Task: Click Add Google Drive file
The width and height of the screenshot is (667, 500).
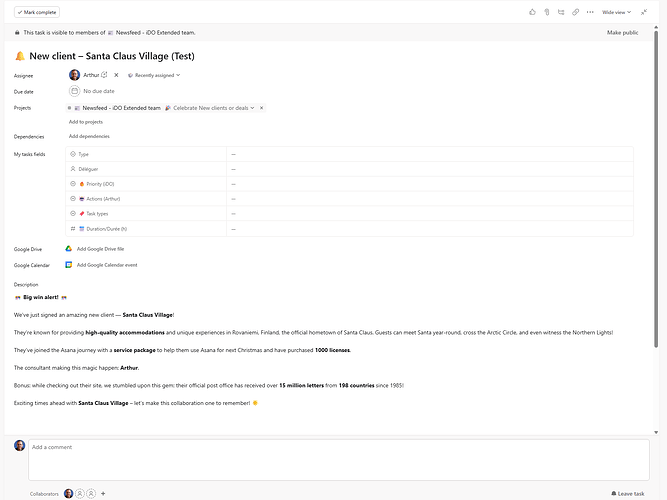Action: (100, 249)
